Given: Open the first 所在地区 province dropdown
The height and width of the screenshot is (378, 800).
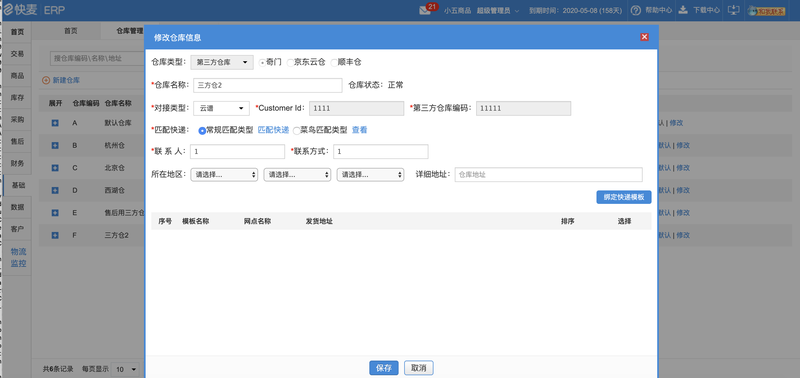Looking at the screenshot, I should pyautogui.click(x=224, y=174).
